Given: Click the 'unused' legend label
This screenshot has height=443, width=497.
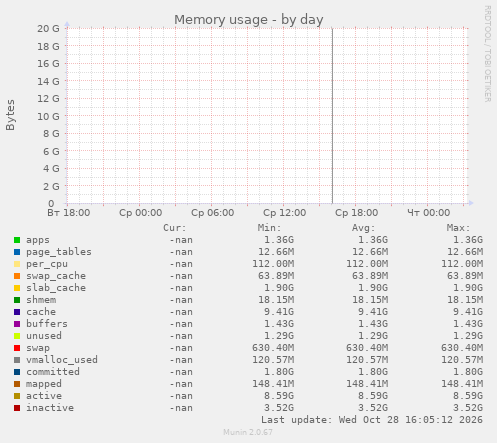Looking at the screenshot, I should [44, 336].
